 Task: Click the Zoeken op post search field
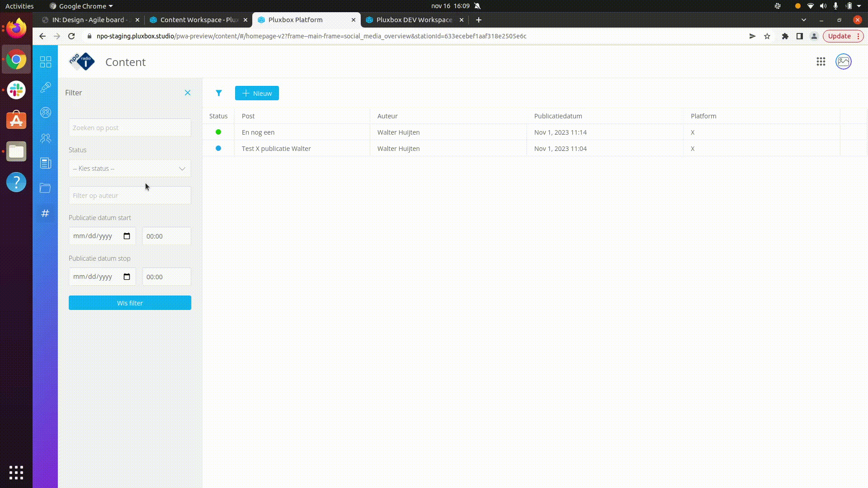click(130, 128)
